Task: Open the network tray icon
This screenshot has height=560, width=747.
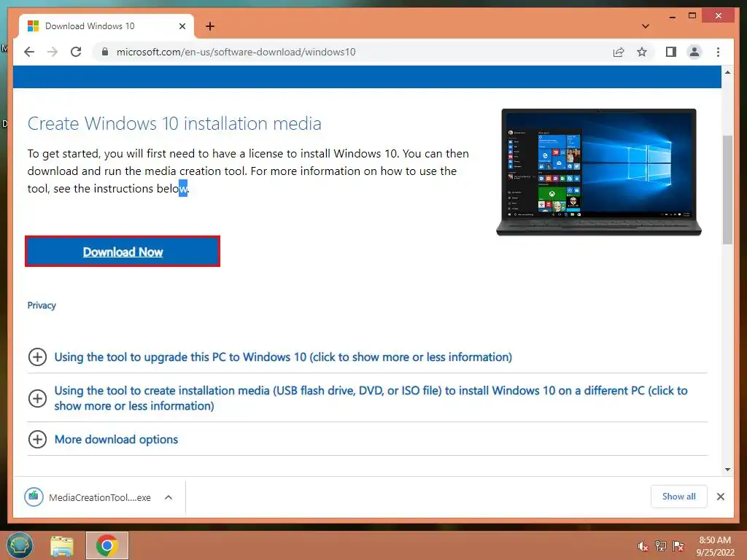Action: (660, 546)
